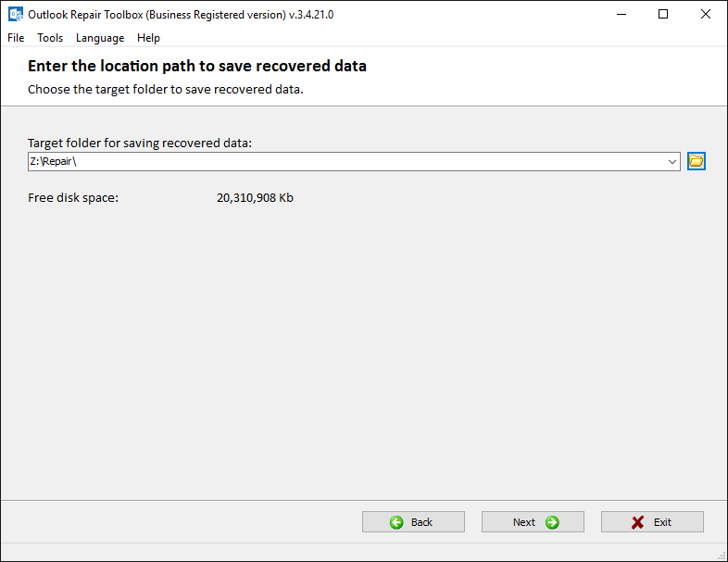Click the window resize grip corner
The height and width of the screenshot is (562, 728).
[x=721, y=556]
